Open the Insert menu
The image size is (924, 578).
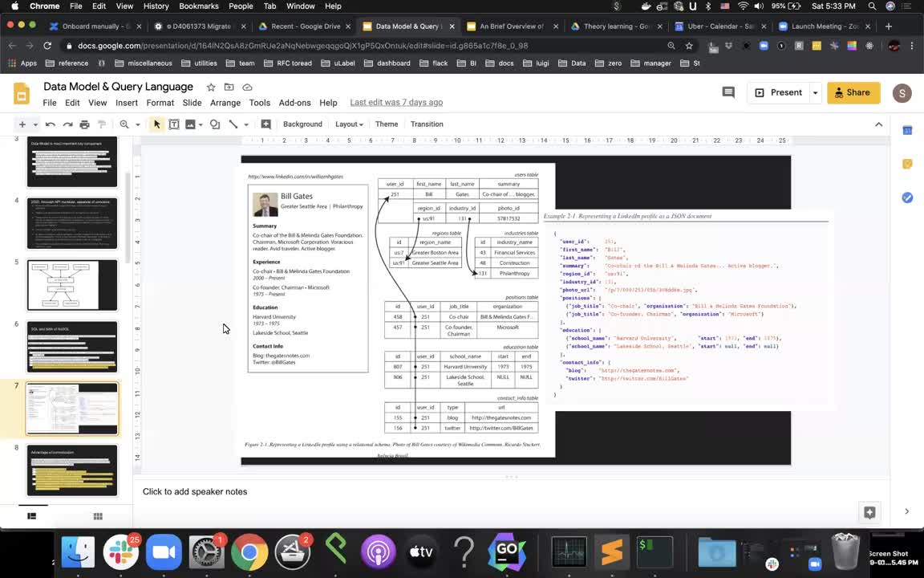coord(127,103)
